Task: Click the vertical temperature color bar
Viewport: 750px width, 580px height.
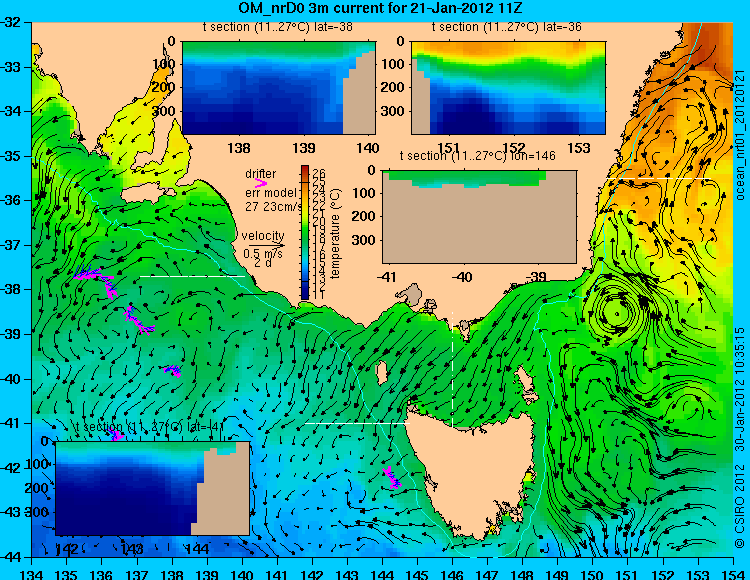Action: click(305, 232)
